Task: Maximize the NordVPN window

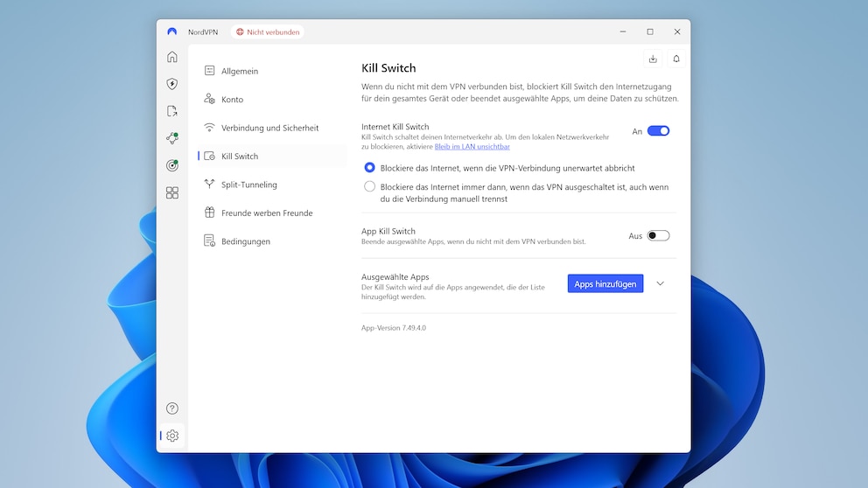Action: click(650, 31)
